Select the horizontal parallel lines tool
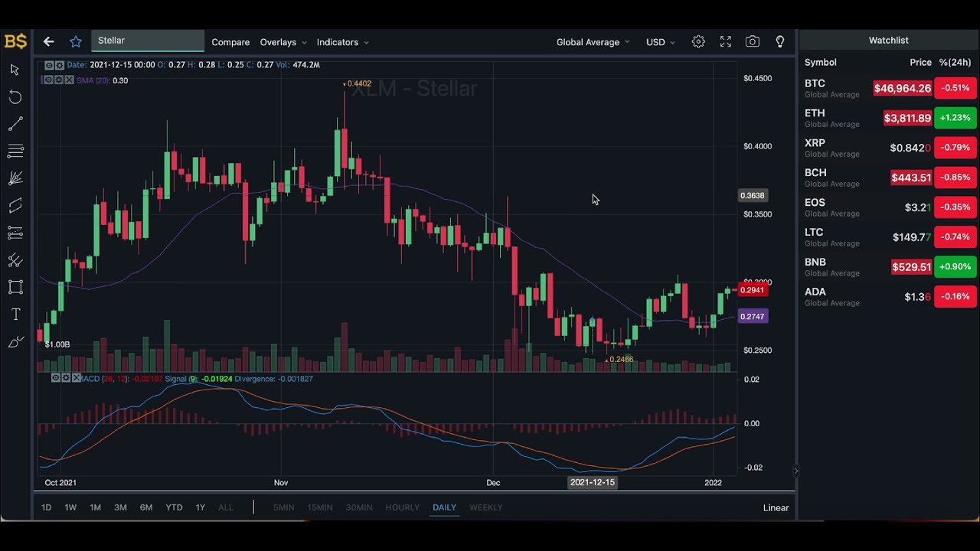This screenshot has width=980, height=551. point(15,151)
